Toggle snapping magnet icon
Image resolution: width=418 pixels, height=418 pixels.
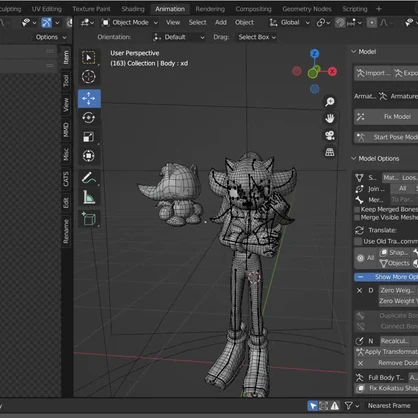click(340, 23)
